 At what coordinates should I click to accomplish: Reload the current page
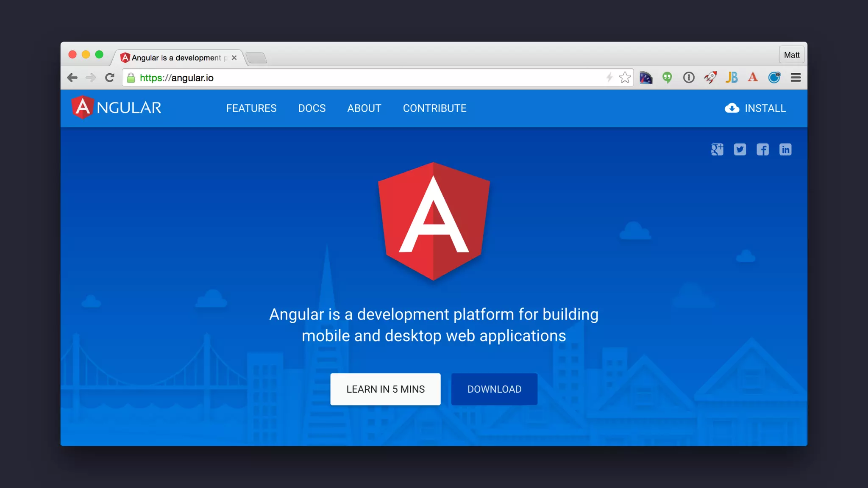(x=110, y=78)
